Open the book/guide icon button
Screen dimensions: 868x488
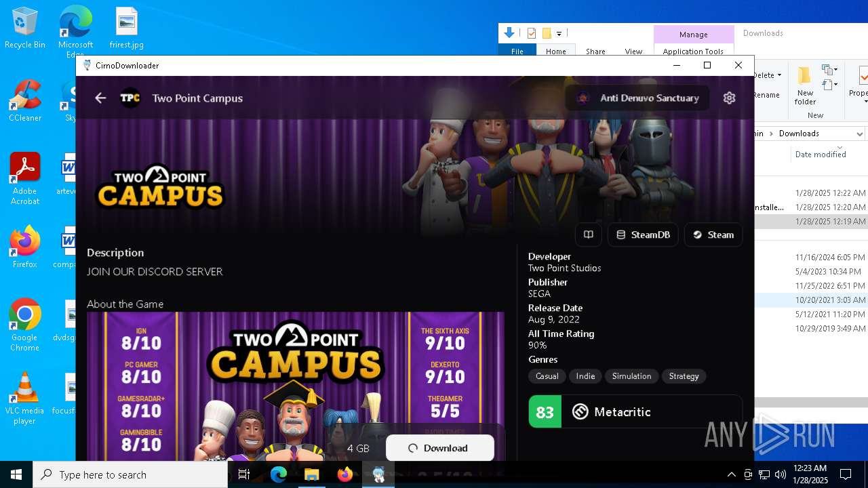tap(589, 235)
